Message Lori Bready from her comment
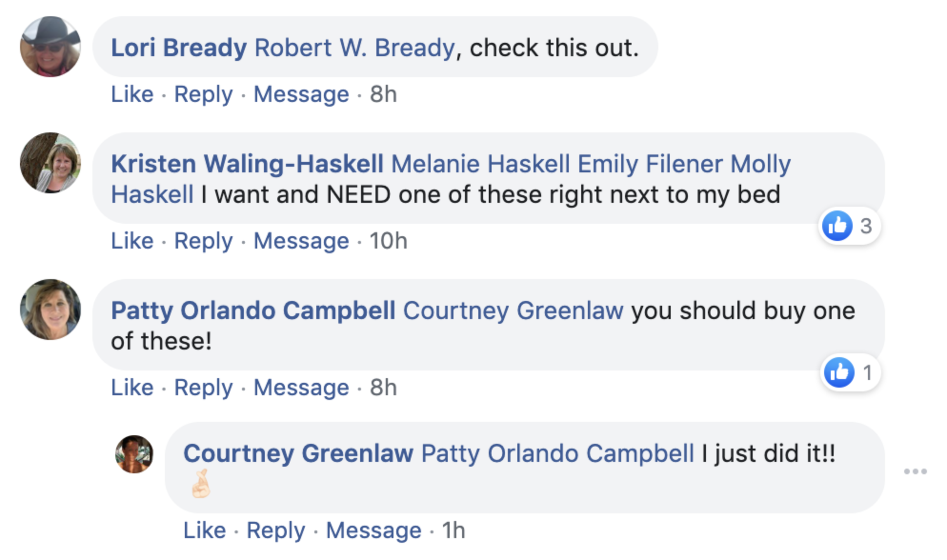This screenshot has height=560, width=947. 301,94
